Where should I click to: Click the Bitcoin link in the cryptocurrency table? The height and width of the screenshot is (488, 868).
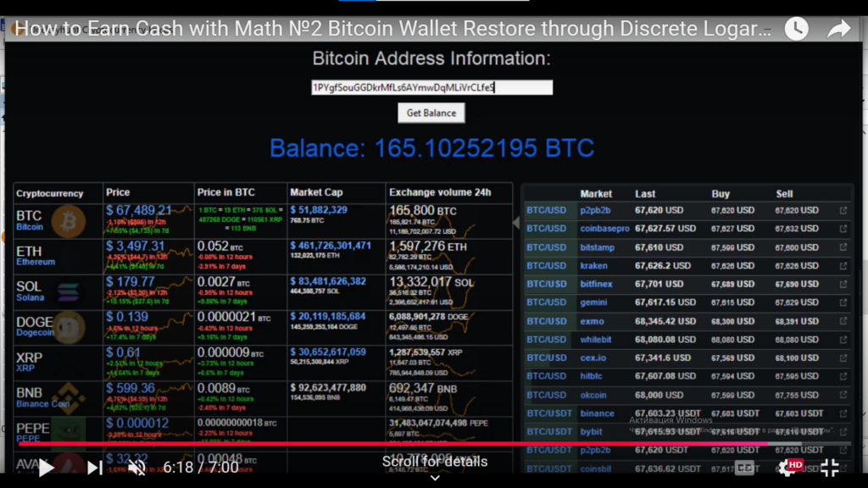[30, 227]
